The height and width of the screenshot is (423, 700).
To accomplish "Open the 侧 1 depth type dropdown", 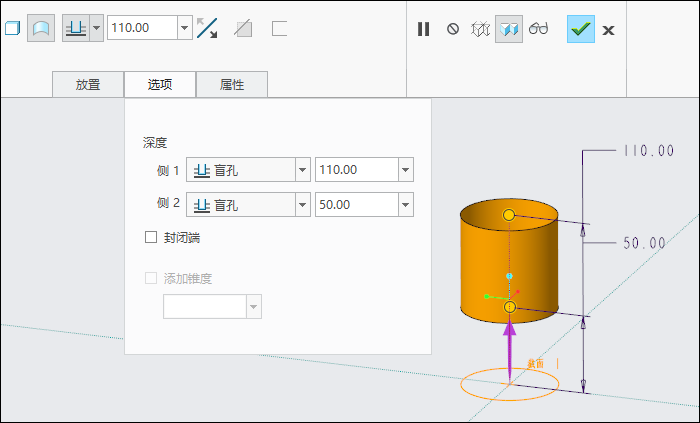I will click(x=248, y=170).
